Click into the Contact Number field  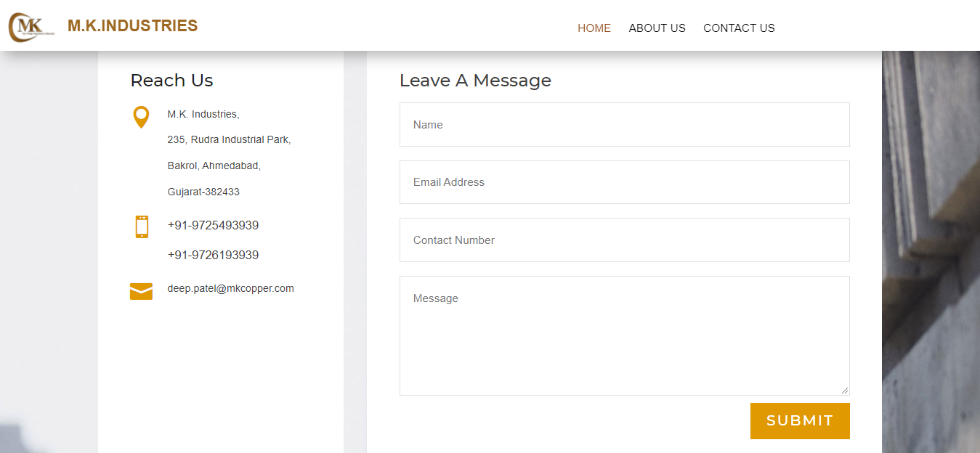coord(624,240)
